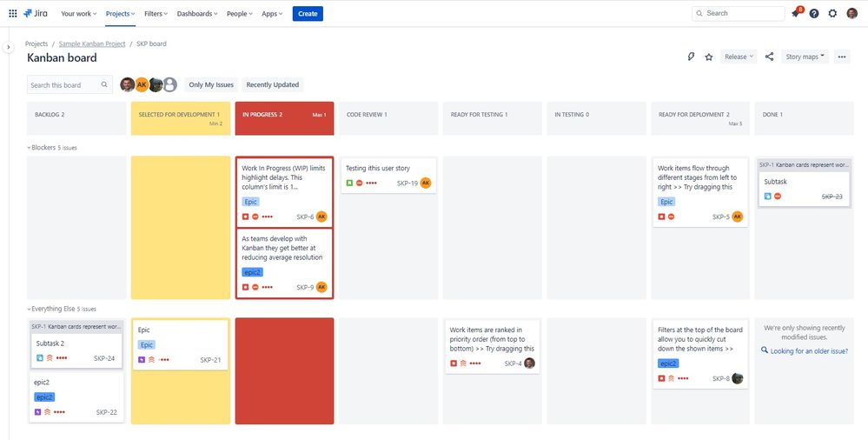Click the SKP-23 issue key

(x=832, y=197)
